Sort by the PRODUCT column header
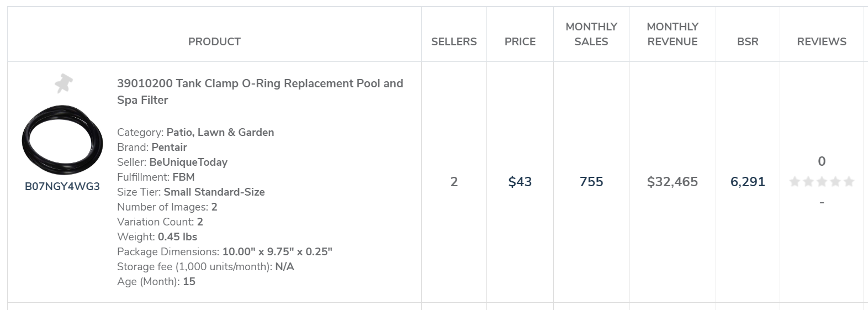This screenshot has width=868, height=310. point(214,41)
